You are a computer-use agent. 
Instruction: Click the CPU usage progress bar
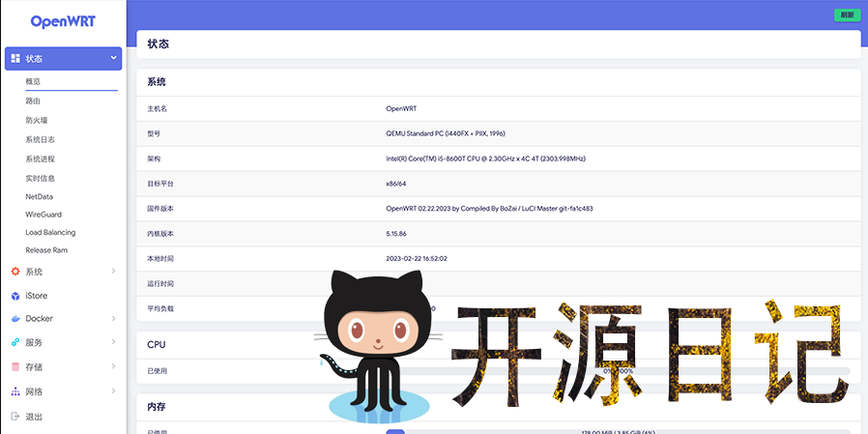click(618, 371)
